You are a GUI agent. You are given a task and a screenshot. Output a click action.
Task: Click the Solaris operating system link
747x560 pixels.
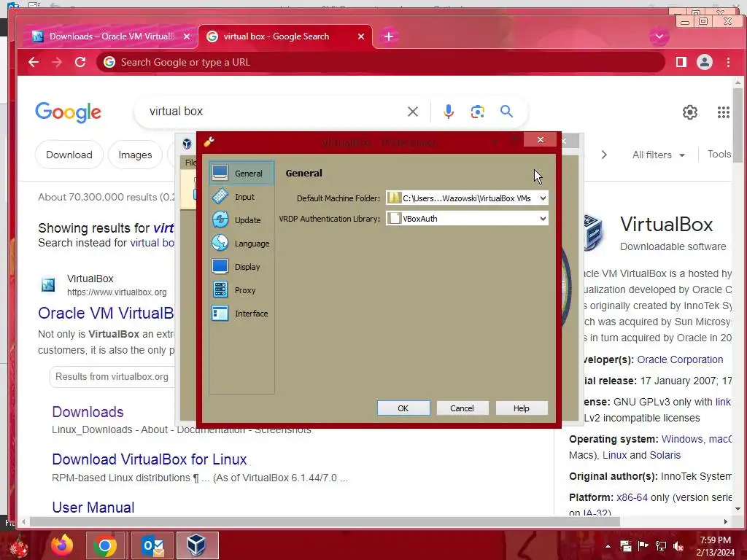(665, 455)
